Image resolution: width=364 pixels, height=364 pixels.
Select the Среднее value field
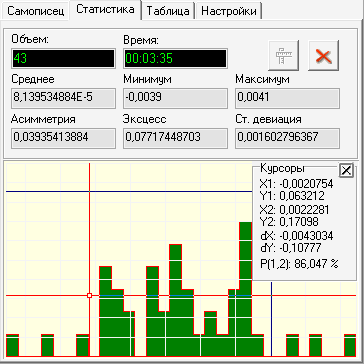63,98
